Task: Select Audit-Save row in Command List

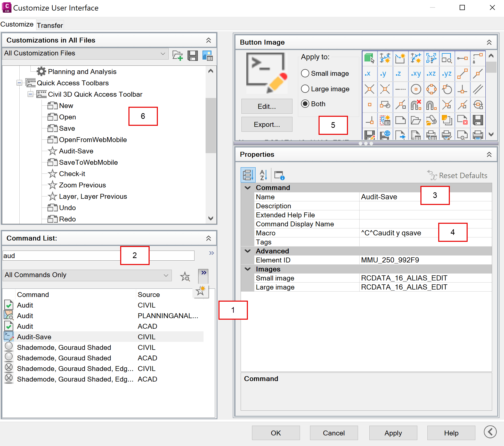Action: click(104, 337)
